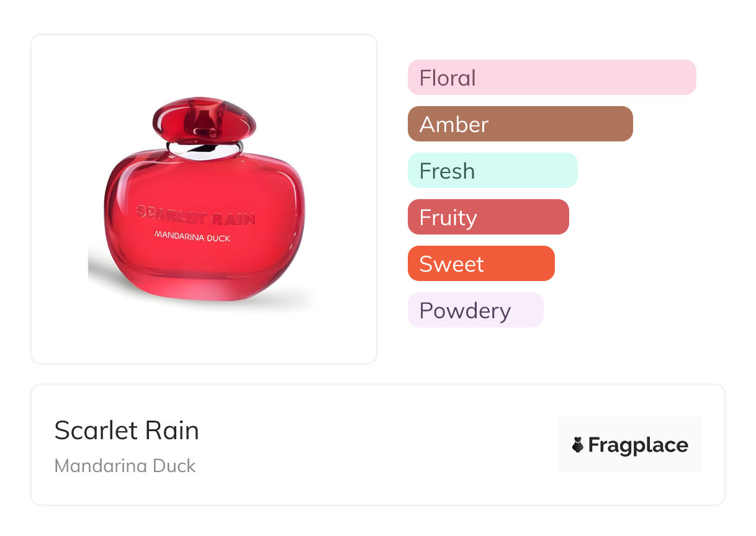Click the word Amber in the brown bar
This screenshot has width=756, height=536.
[454, 125]
